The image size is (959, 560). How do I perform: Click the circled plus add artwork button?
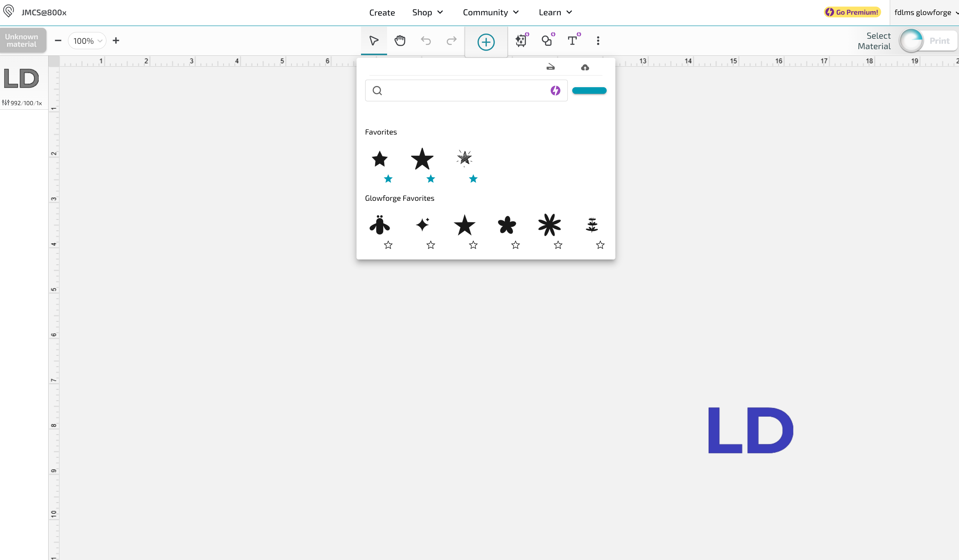(x=486, y=42)
